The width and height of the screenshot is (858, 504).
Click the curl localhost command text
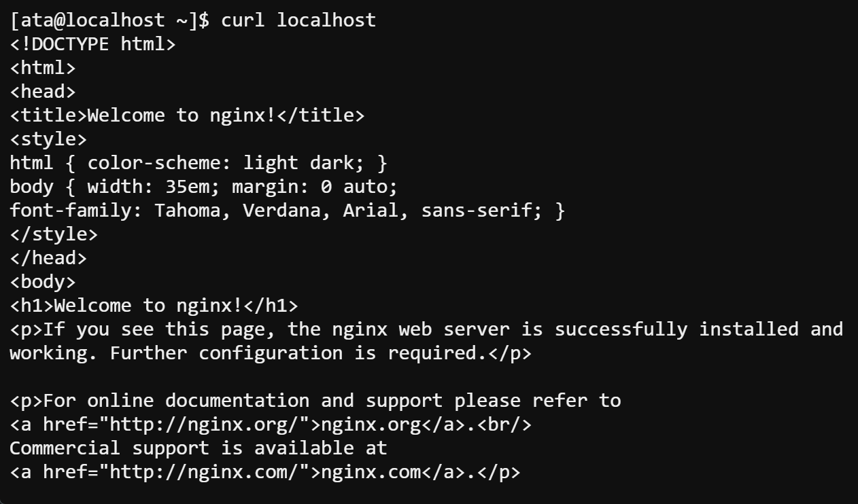tap(298, 20)
